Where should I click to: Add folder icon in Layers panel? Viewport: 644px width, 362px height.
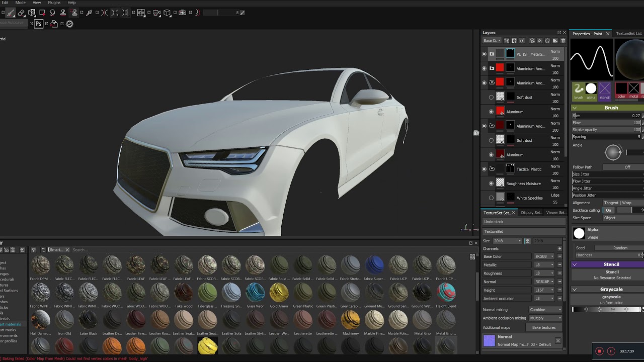pos(555,40)
